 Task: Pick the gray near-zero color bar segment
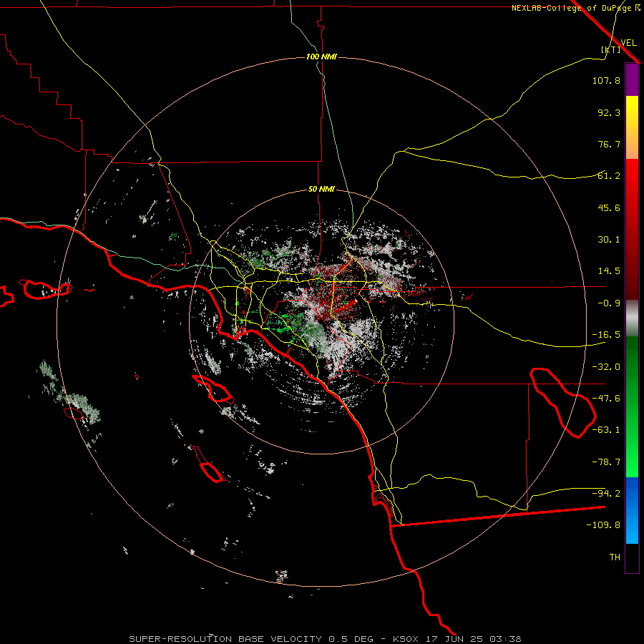click(632, 318)
